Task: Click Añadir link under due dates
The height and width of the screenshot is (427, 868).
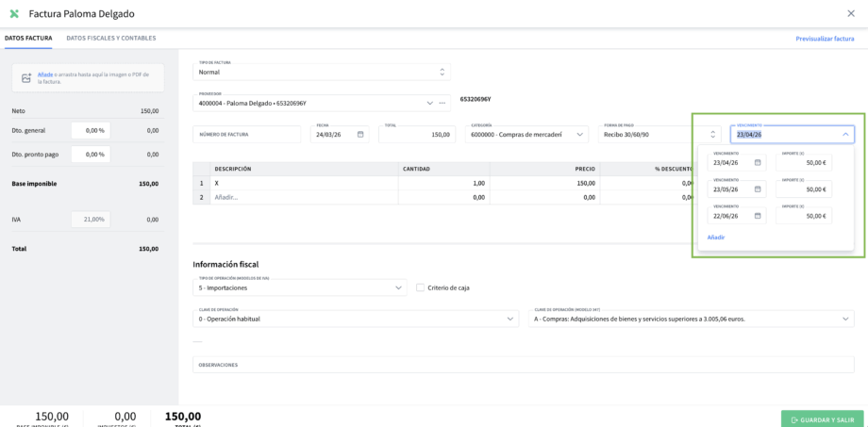Action: pyautogui.click(x=716, y=238)
